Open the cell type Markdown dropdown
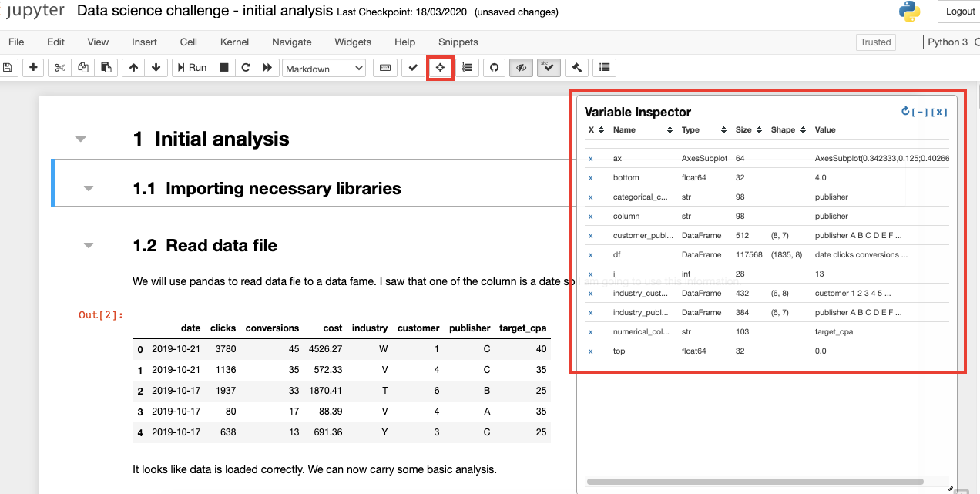 click(x=324, y=68)
